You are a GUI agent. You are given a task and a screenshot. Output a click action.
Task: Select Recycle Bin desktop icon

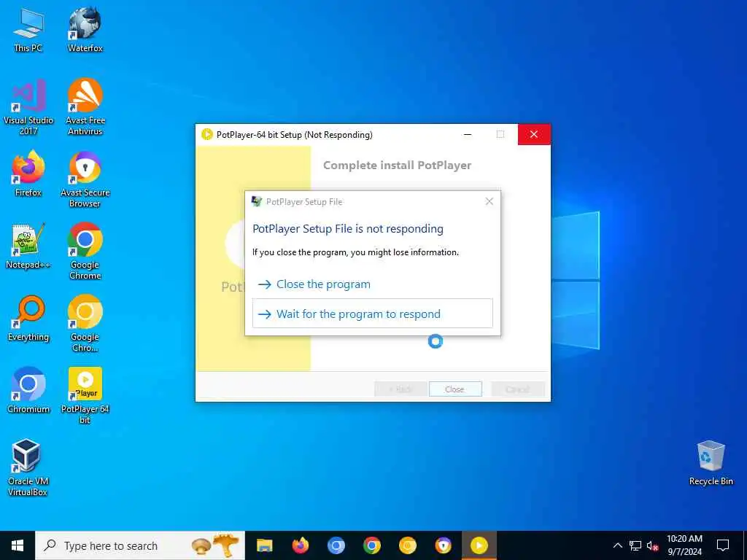[711, 463]
